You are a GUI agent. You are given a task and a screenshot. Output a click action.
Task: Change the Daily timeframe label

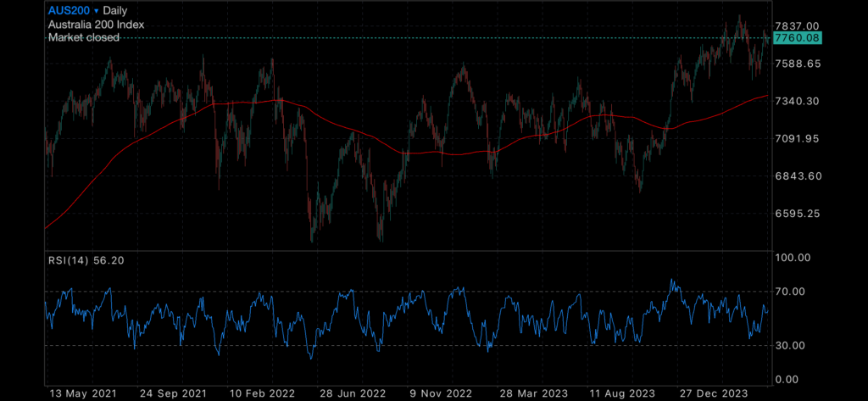point(115,10)
